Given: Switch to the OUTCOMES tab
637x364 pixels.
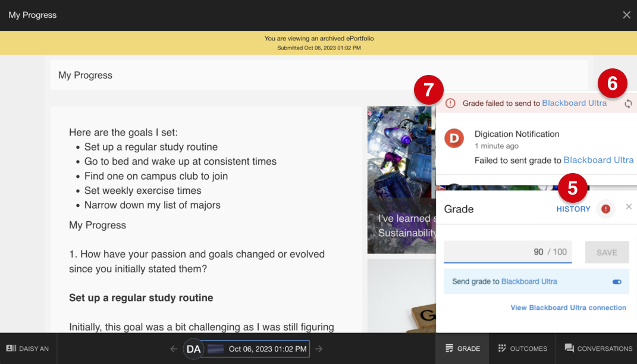Looking at the screenshot, I should 522,349.
